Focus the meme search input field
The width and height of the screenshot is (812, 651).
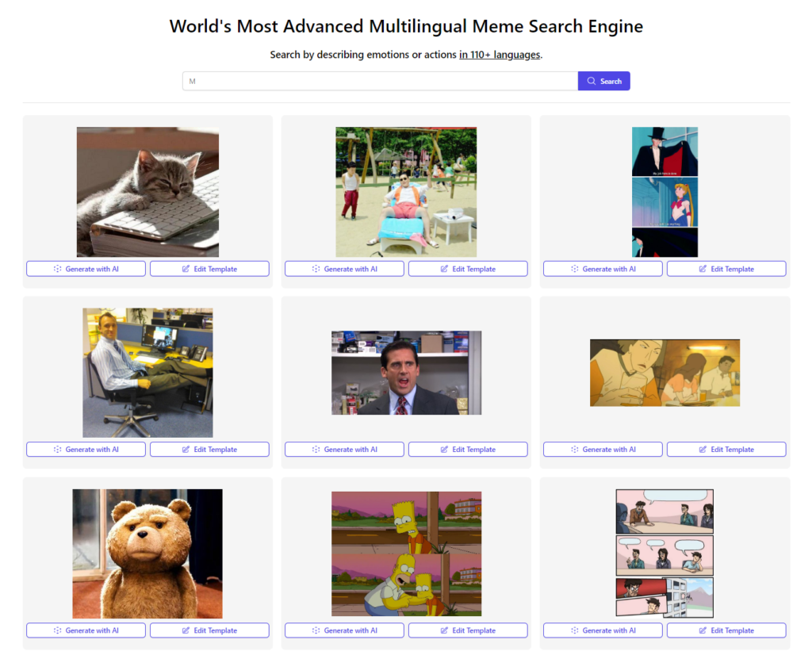[x=380, y=82]
